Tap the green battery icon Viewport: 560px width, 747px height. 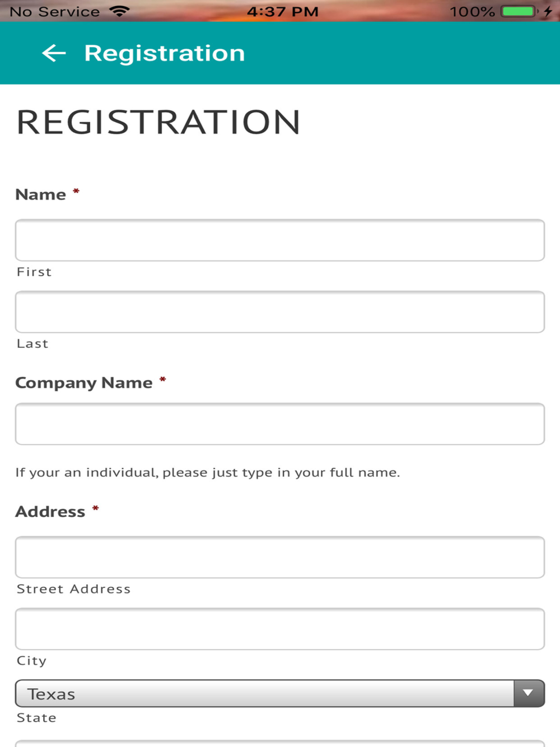(x=518, y=11)
